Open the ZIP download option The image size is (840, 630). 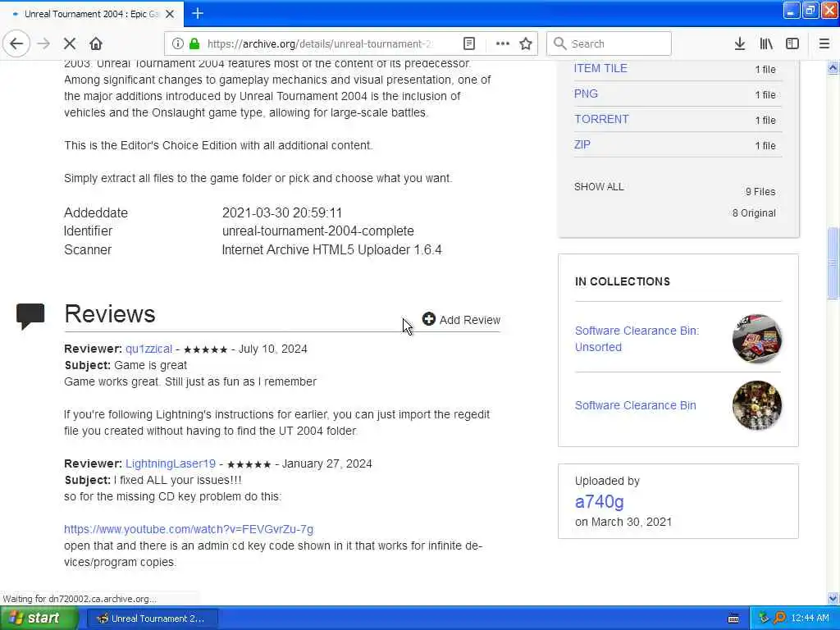tap(582, 144)
